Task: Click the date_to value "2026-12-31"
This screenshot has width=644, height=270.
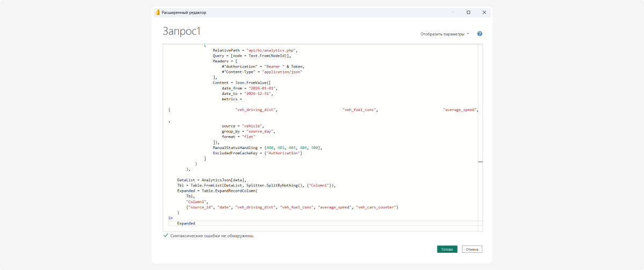Action: 259,93
